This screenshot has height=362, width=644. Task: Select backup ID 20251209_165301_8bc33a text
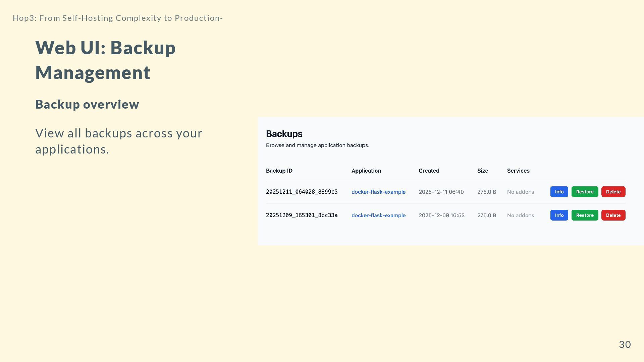click(302, 215)
